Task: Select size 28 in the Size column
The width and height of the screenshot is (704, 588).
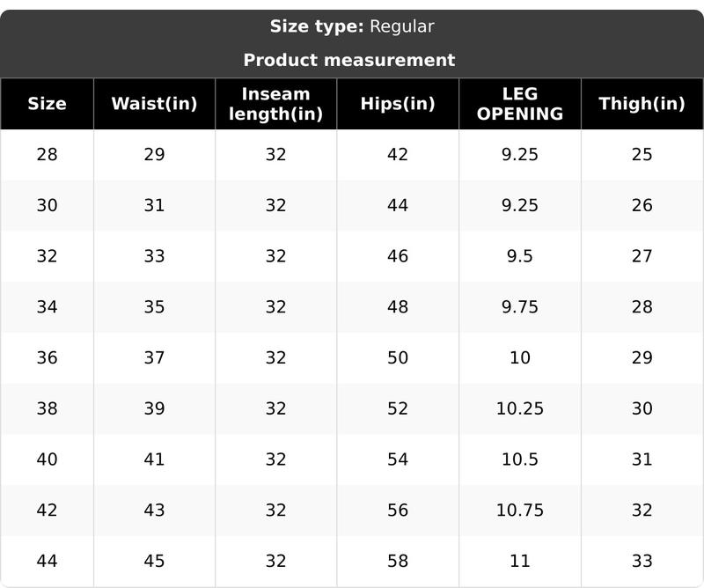Action: 47,154
